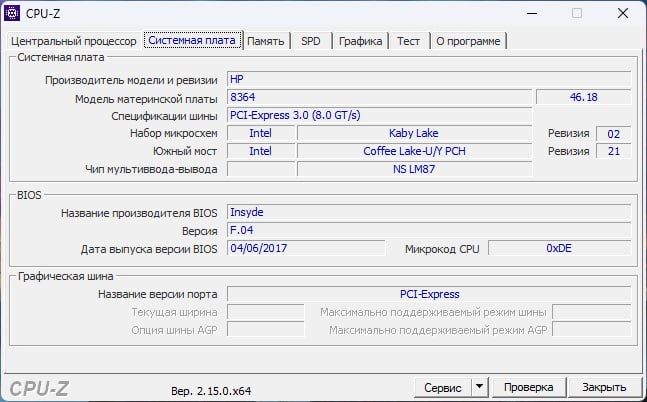This screenshot has width=647, height=402.
Task: Click the empty Опция шины AGP field
Action: [x=265, y=330]
